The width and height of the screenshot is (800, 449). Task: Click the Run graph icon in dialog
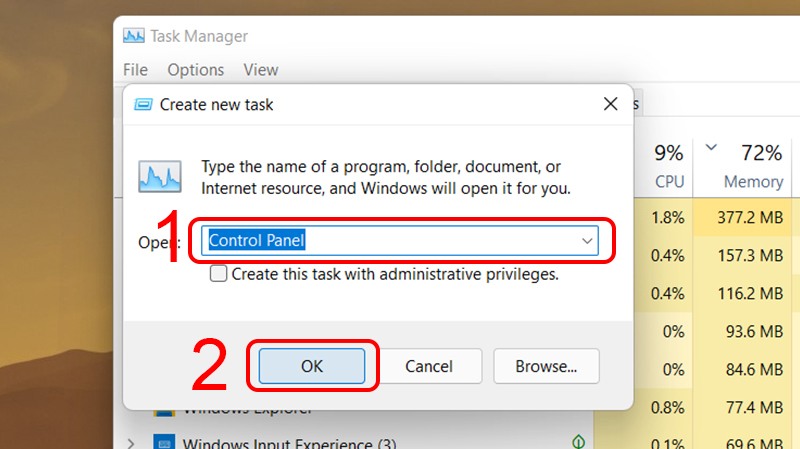pos(160,175)
